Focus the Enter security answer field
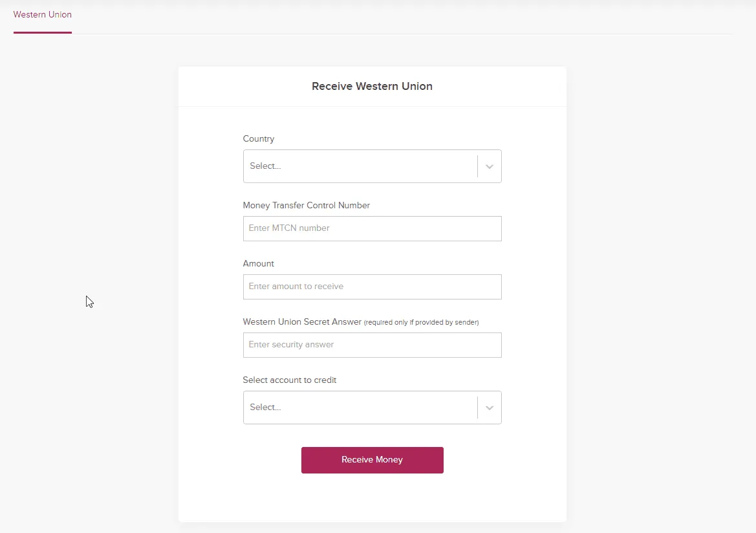Image resolution: width=756 pixels, height=533 pixels. [x=373, y=345]
